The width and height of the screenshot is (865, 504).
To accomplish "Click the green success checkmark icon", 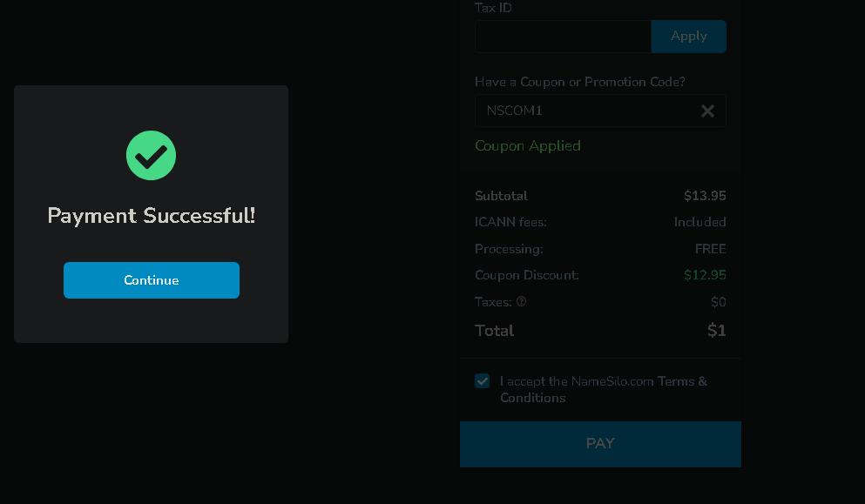I will pyautogui.click(x=152, y=156).
